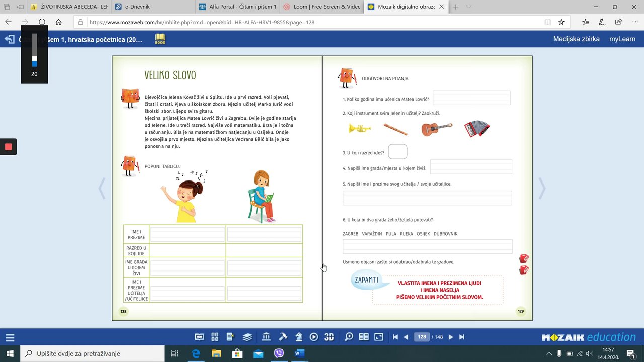Open the tools hammer icon

coord(283,337)
